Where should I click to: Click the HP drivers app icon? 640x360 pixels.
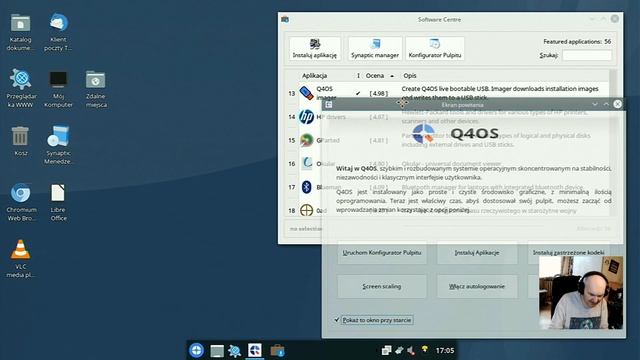point(307,117)
